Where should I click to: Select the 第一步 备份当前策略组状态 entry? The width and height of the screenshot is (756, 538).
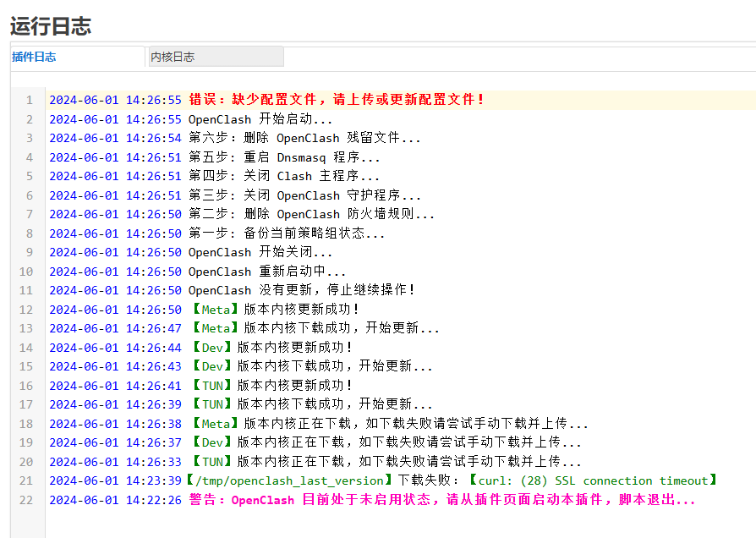tap(287, 233)
